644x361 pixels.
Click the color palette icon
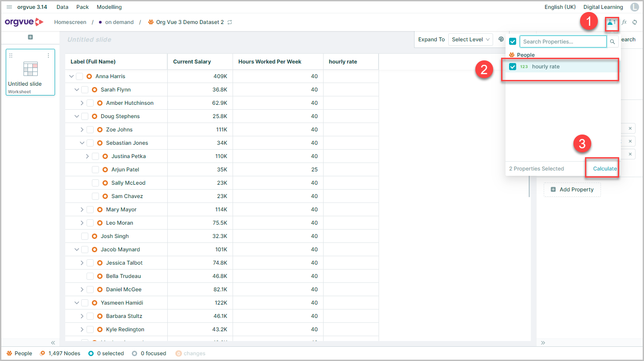[501, 39]
